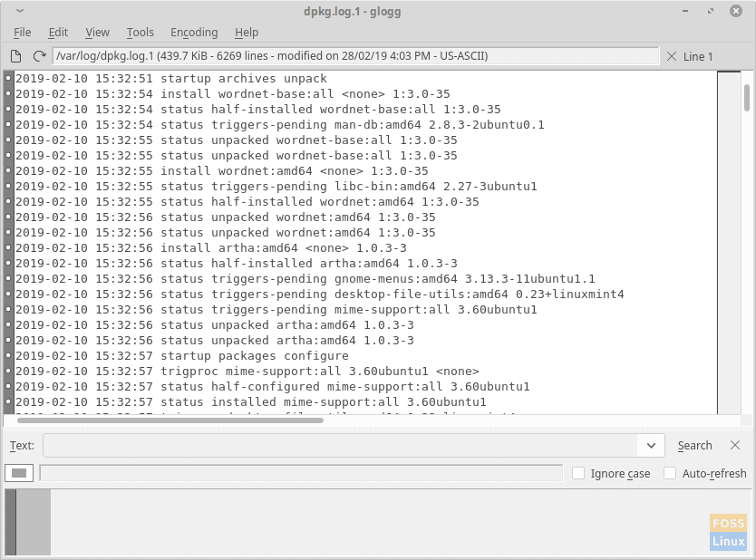Mark the 'triggers-pending man-db:amd64' line bullet
The width and height of the screenshot is (756, 560).
click(8, 124)
